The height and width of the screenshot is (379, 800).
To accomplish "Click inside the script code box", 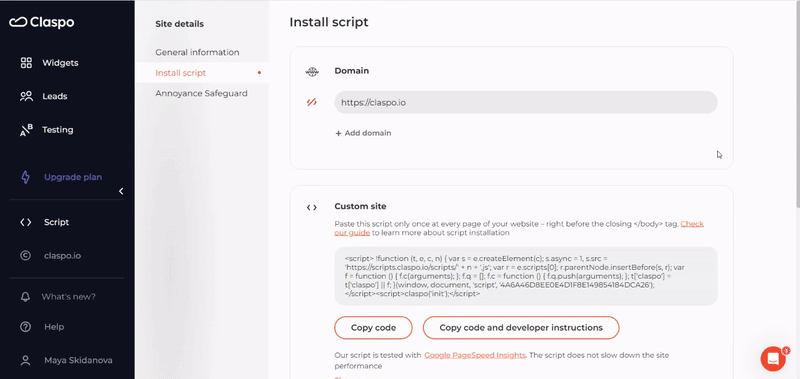I will point(526,276).
